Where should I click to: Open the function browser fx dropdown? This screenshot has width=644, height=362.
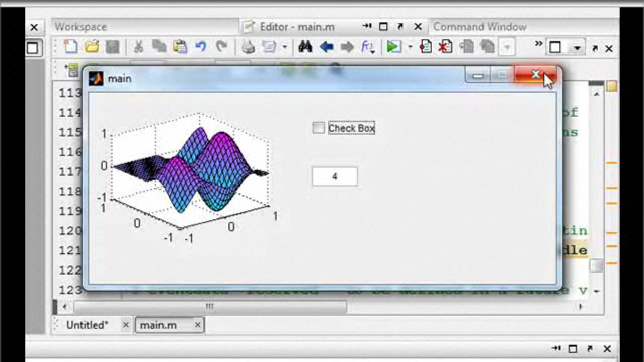pos(368,47)
